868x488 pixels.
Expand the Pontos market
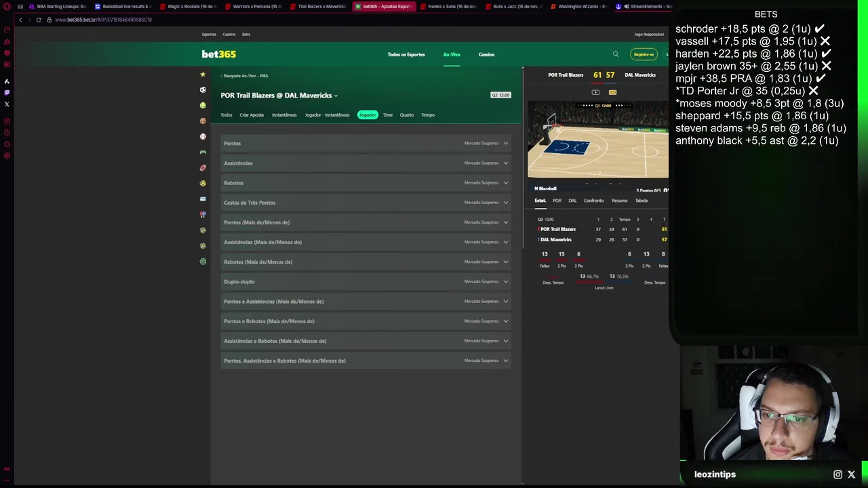[x=366, y=143]
